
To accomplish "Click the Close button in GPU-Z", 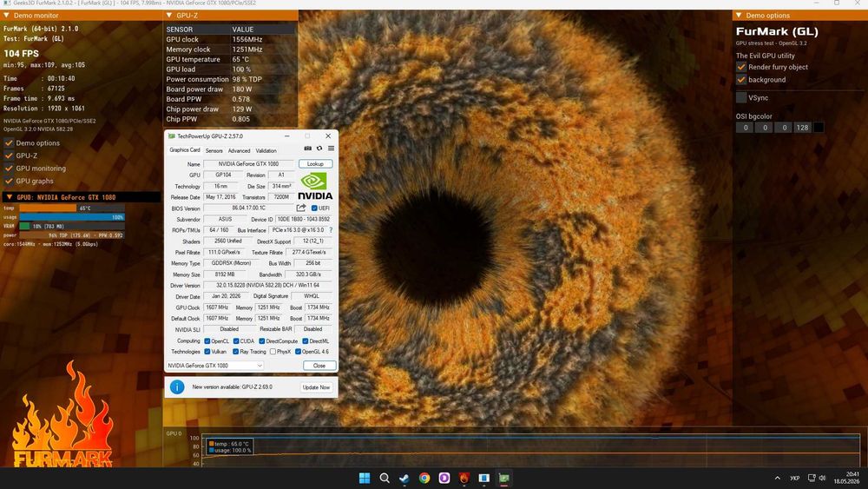I will (x=319, y=366).
